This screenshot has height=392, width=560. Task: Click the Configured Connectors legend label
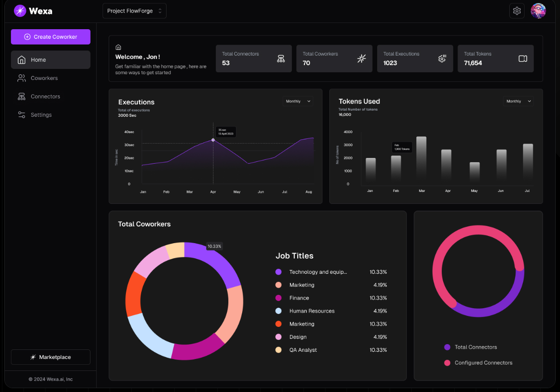pyautogui.click(x=483, y=363)
